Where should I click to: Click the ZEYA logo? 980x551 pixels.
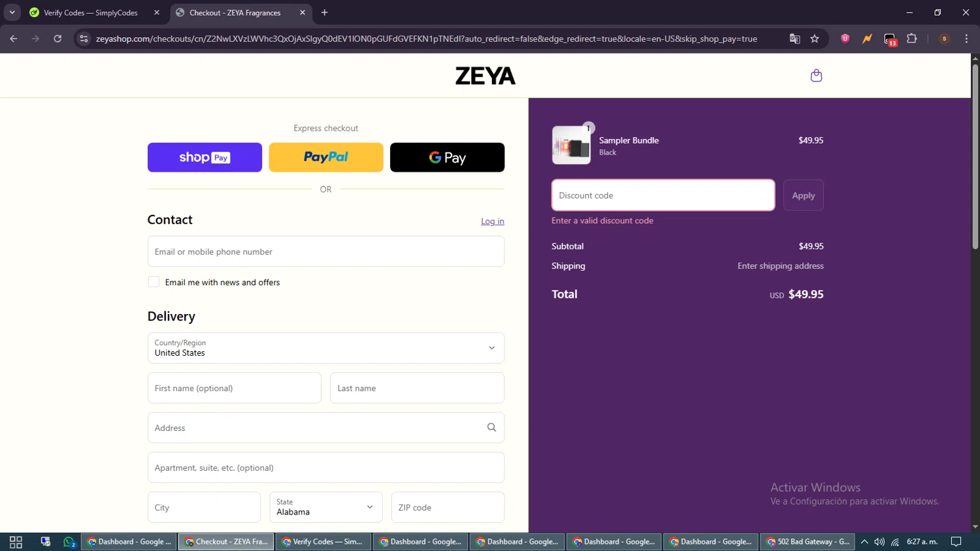(x=485, y=76)
